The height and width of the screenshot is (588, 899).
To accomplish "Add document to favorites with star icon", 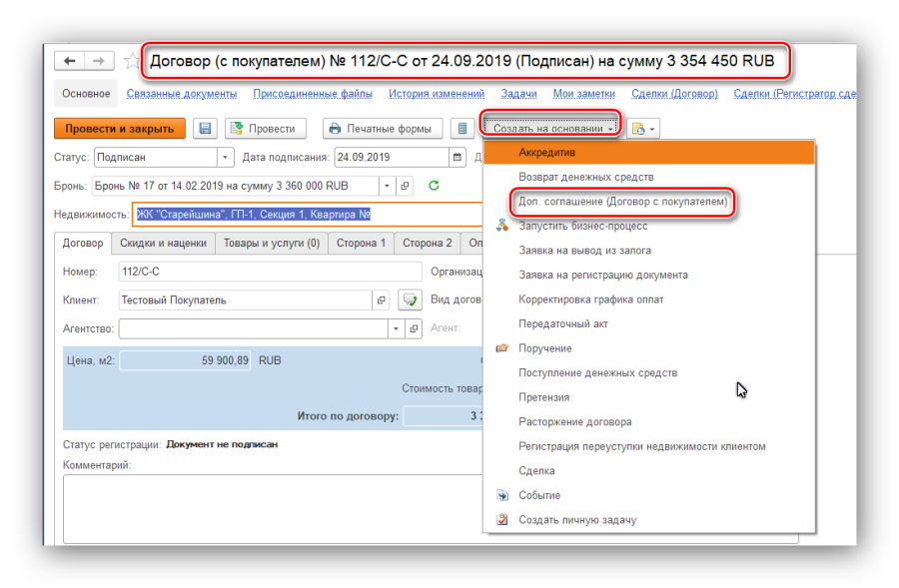I will click(x=130, y=62).
